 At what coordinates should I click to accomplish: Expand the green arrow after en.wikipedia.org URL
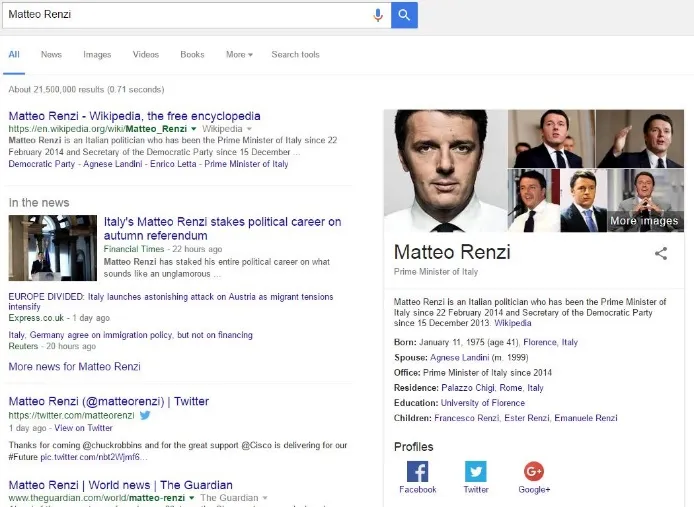[x=193, y=129]
